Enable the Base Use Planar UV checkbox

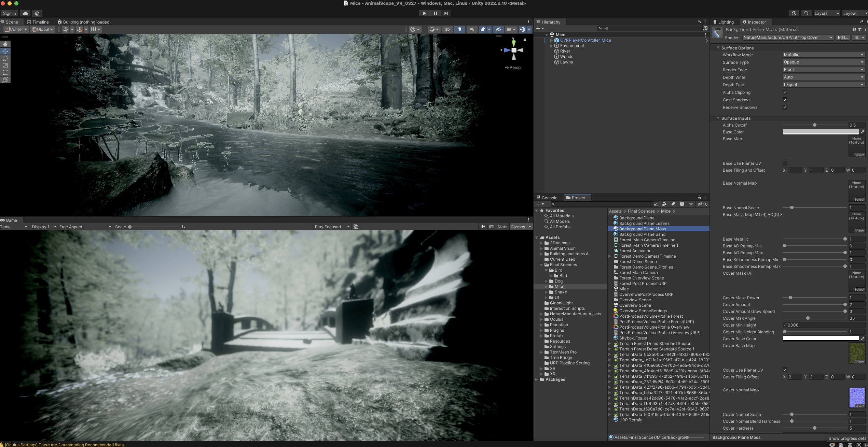point(785,163)
